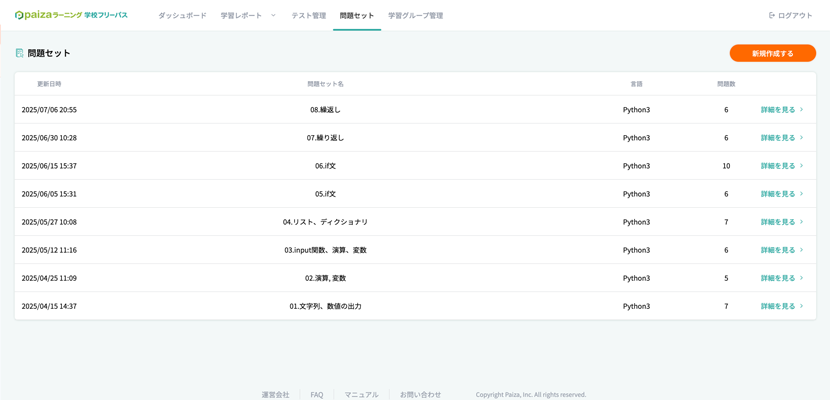
Task: Click problem count 5 in 02.演算 row
Action: click(x=726, y=278)
